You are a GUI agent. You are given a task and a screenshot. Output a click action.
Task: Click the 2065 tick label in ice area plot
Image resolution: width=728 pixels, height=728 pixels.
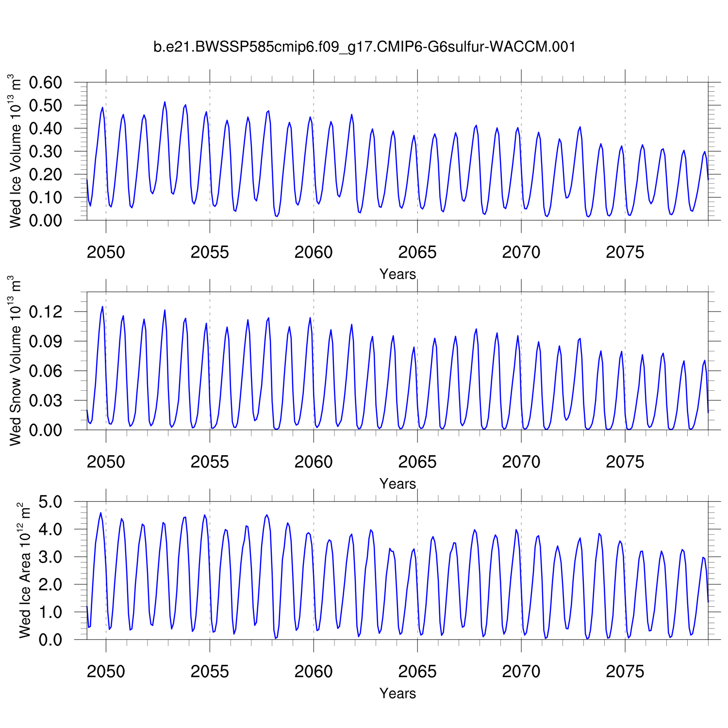pos(417,672)
